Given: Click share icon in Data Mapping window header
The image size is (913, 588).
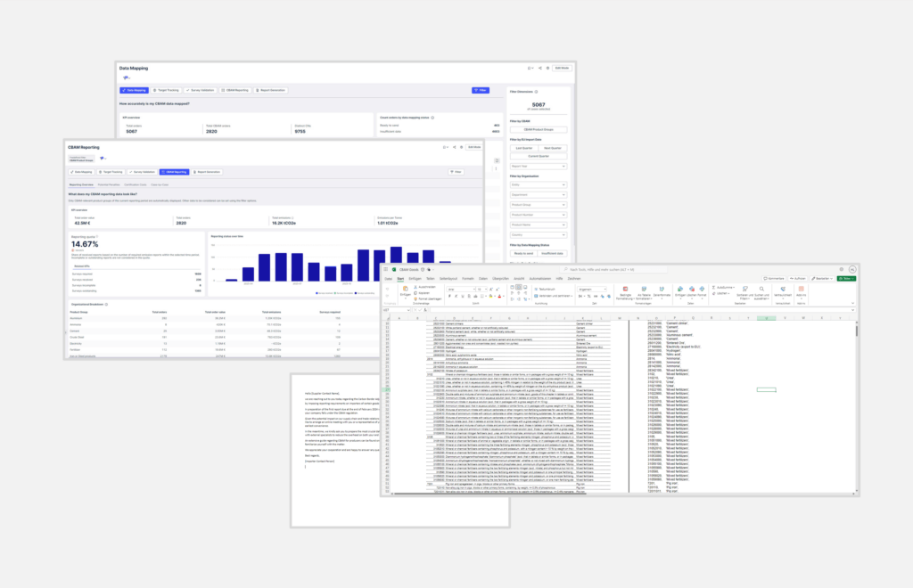Looking at the screenshot, I should click(x=539, y=68).
